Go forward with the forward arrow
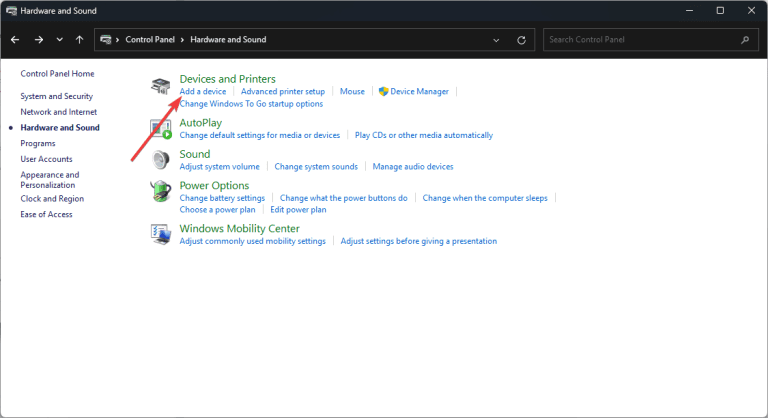Screen dimensions: 768x418 click(x=39, y=40)
